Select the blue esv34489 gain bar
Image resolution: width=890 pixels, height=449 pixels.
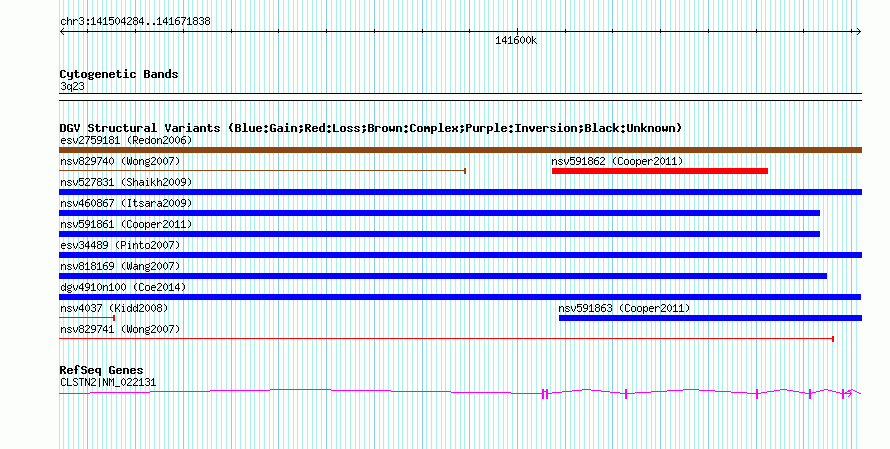point(460,255)
